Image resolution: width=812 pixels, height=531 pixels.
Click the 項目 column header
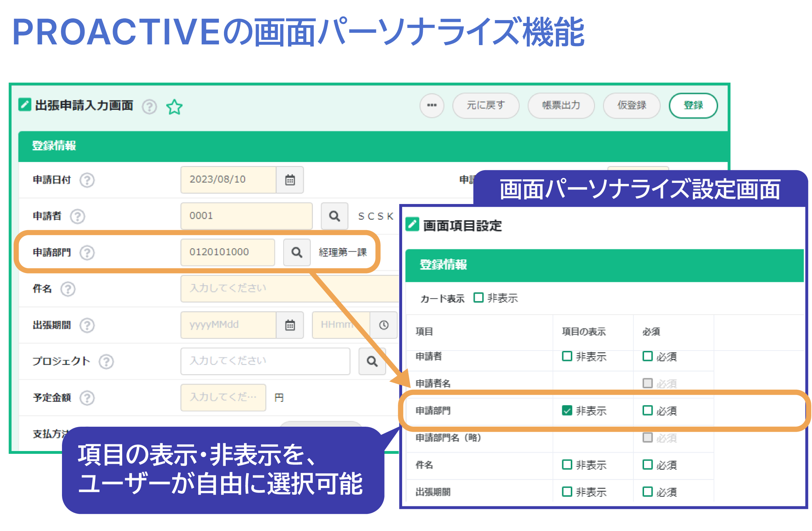(x=424, y=332)
